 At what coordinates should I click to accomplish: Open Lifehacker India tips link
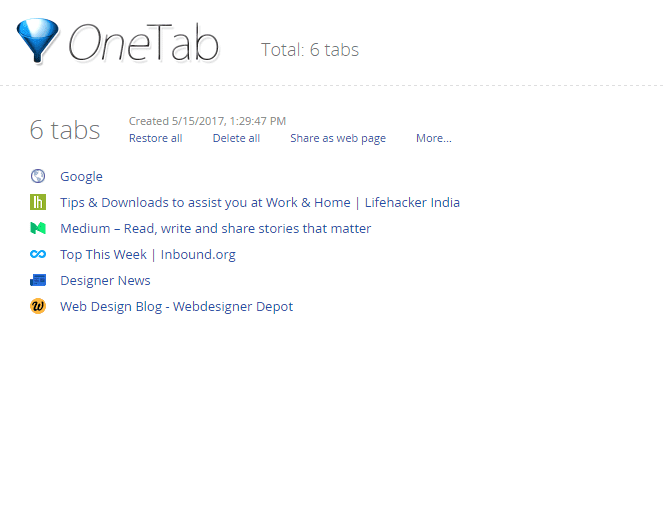point(260,202)
